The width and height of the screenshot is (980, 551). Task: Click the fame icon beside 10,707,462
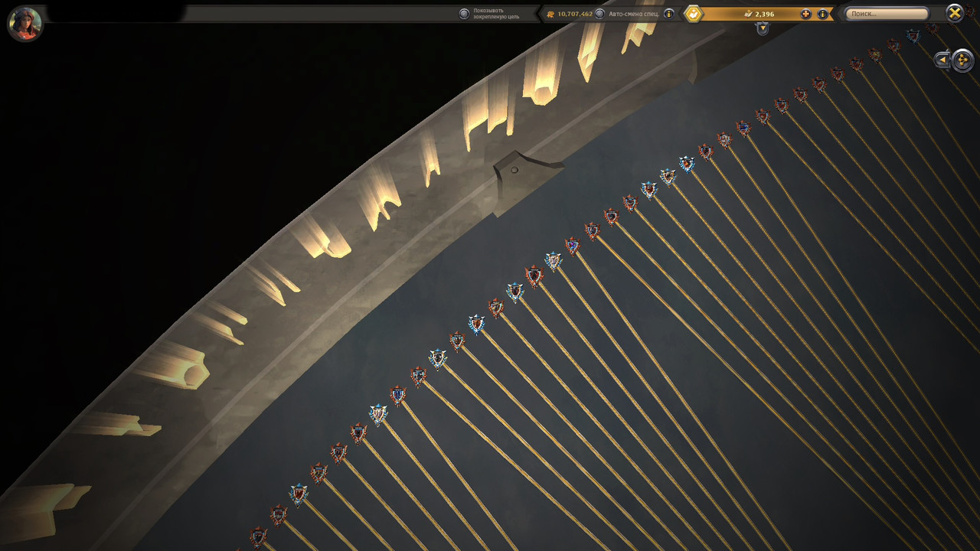click(x=550, y=14)
